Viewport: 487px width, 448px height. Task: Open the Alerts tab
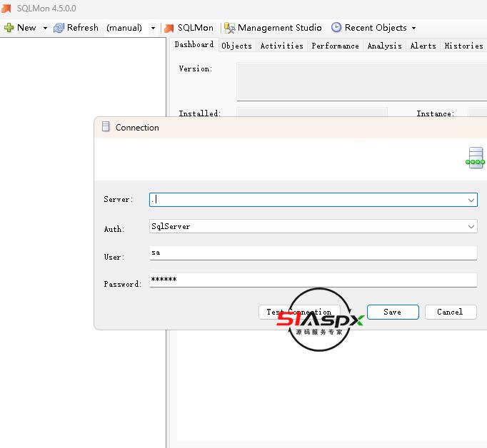coord(423,46)
